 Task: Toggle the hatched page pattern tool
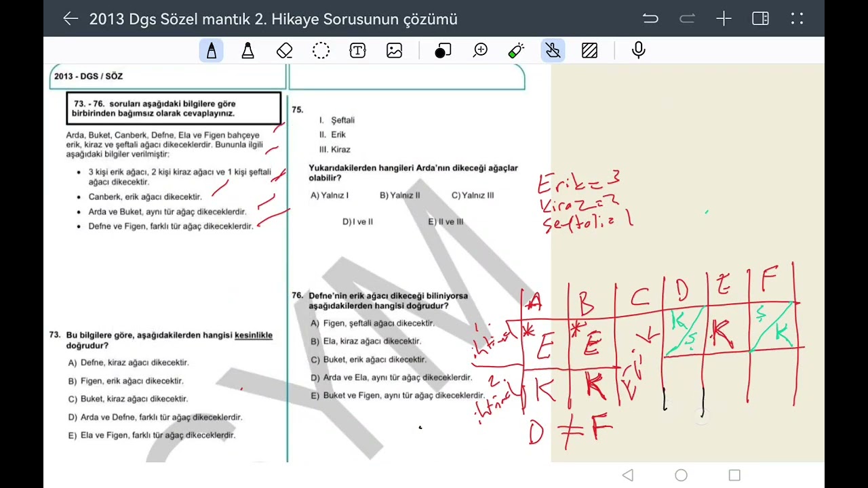pos(590,50)
